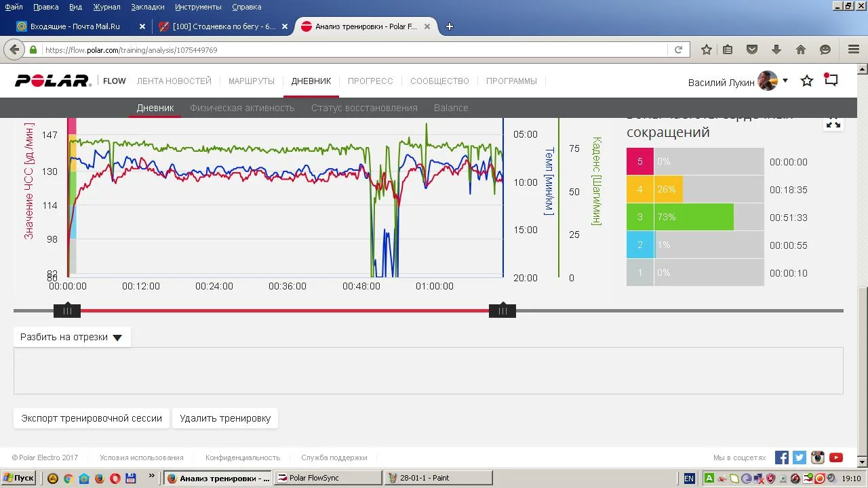The width and height of the screenshot is (868, 488).
Task: Click the green zone 3 bar showing 73%
Action: 694,218
